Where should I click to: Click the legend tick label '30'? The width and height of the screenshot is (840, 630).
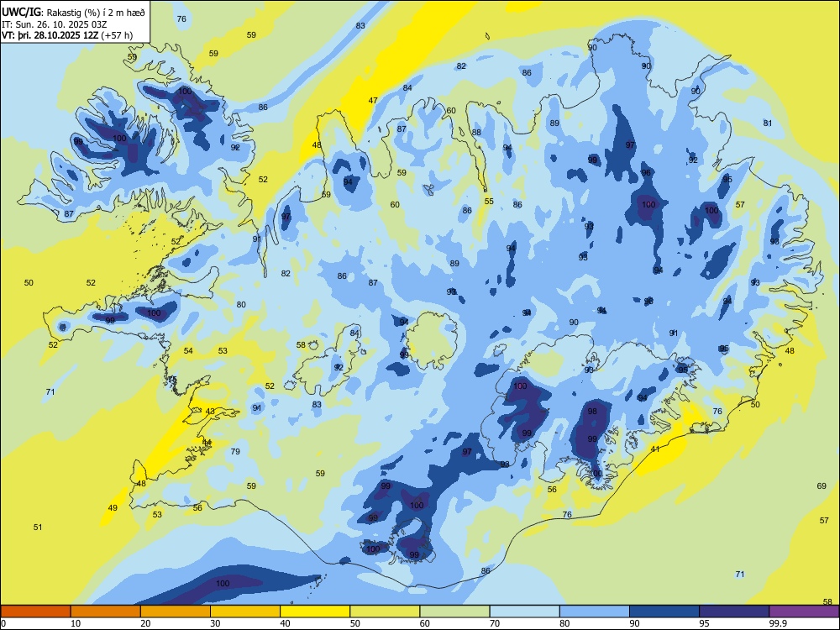tap(215, 623)
